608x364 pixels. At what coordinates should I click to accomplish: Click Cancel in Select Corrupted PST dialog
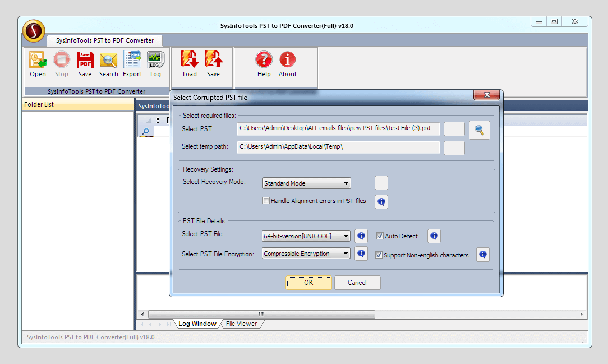[357, 283]
